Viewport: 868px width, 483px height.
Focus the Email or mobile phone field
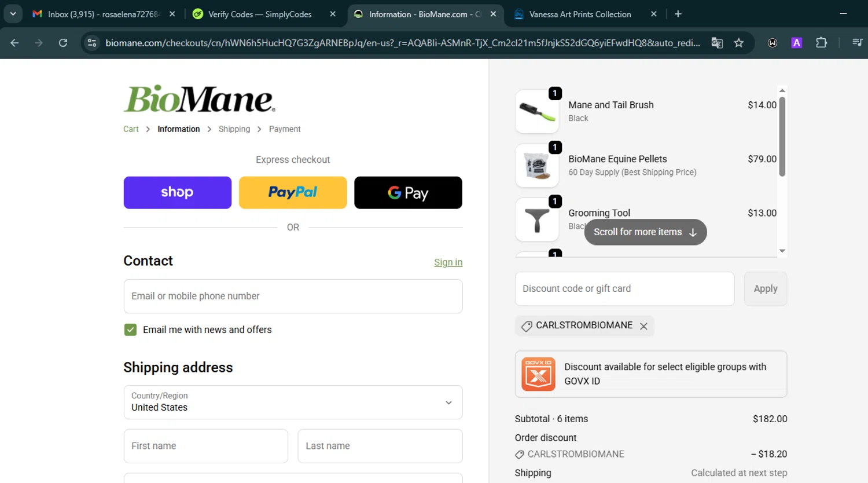pyautogui.click(x=293, y=297)
